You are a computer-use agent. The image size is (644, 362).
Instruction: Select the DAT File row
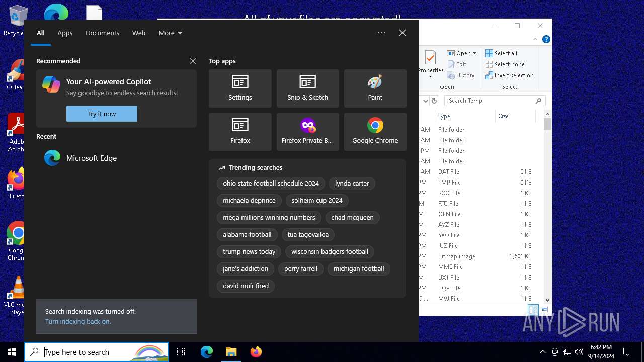476,172
